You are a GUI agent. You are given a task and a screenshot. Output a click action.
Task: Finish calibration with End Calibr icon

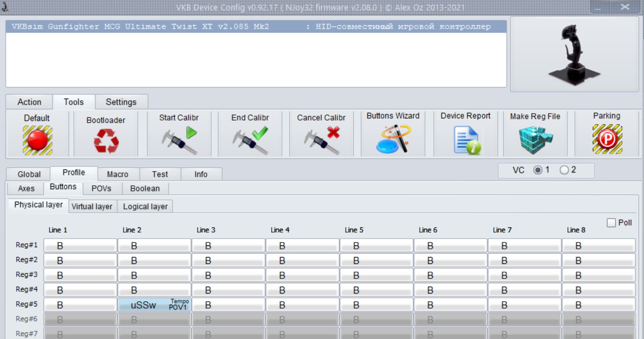250,141
